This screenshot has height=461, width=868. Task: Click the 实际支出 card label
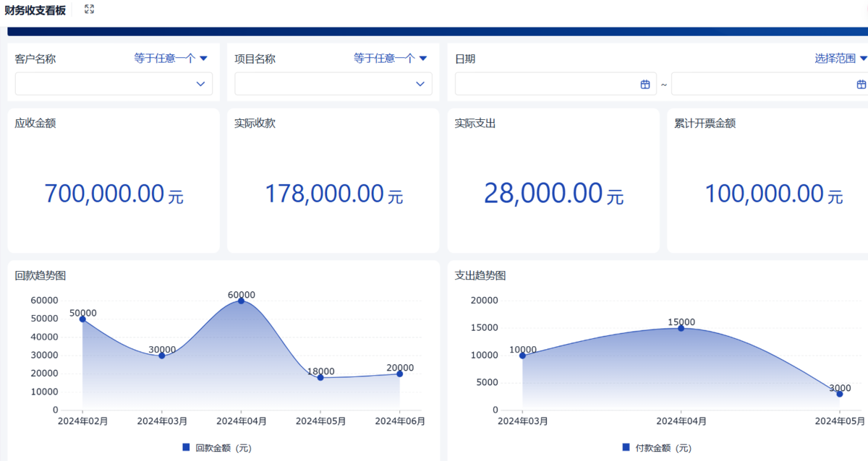pos(475,124)
